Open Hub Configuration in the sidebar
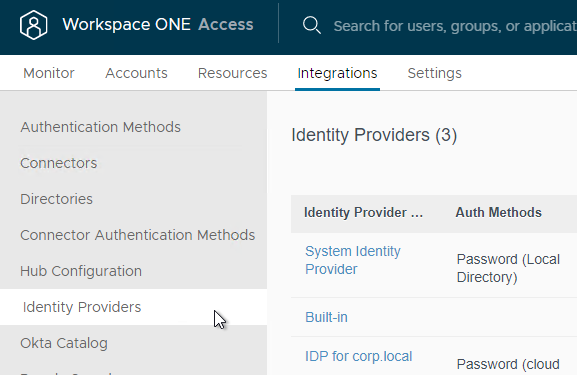Viewport: 577px width, 375px height. pyautogui.click(x=81, y=271)
